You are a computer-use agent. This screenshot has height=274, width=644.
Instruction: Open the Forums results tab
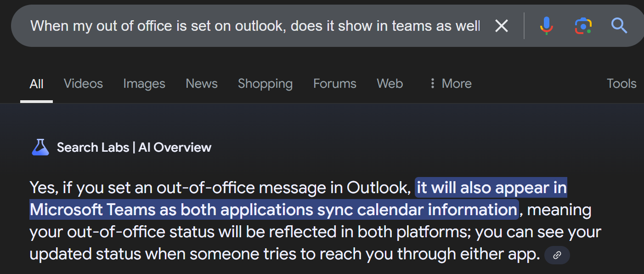335,83
